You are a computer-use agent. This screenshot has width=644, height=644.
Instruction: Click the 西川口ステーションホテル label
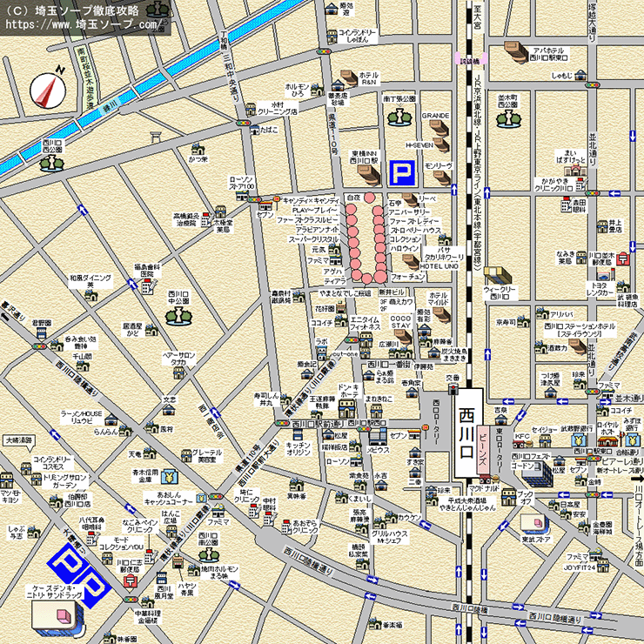tap(580, 330)
